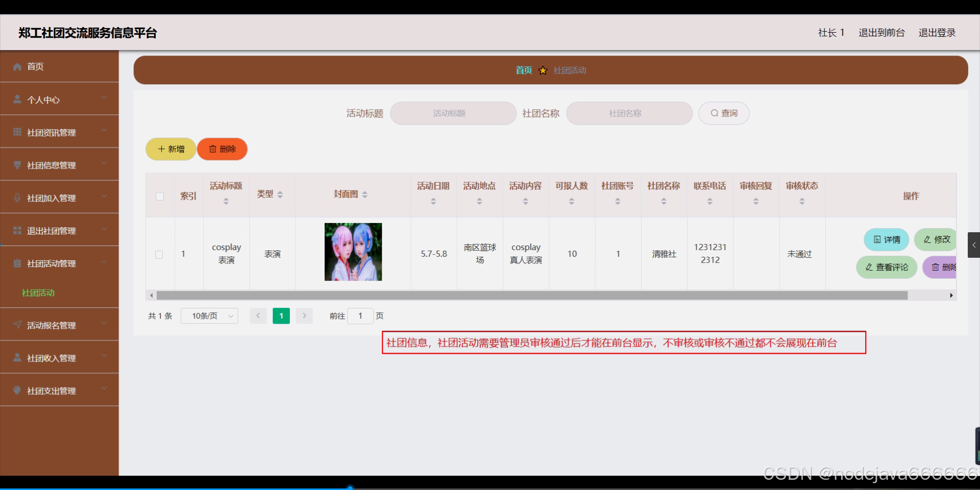Click the yellow 新增 button
The image size is (980, 490).
(171, 149)
